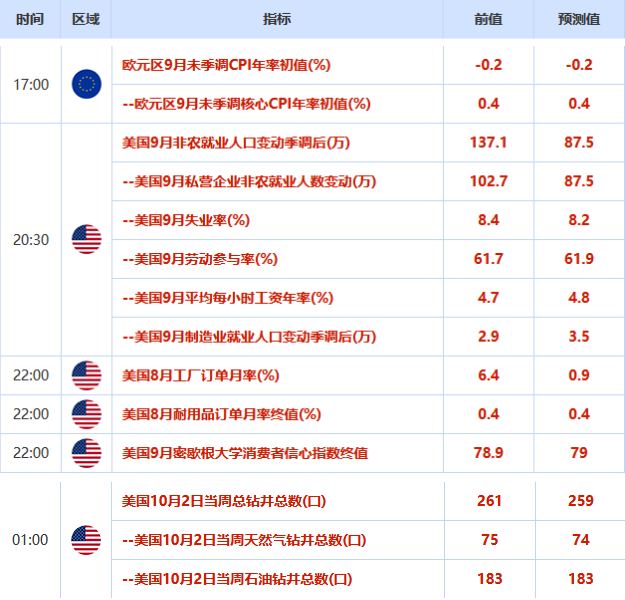The height and width of the screenshot is (600, 625).
Task: Select US flag beside factory orders row
Action: click(86, 375)
